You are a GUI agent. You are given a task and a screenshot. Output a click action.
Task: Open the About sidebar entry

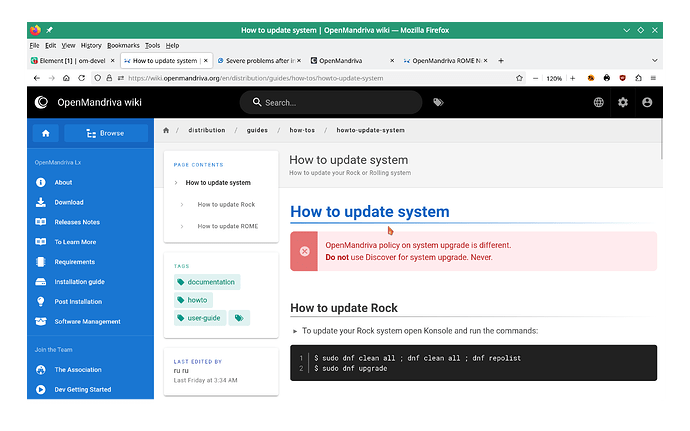pos(63,182)
